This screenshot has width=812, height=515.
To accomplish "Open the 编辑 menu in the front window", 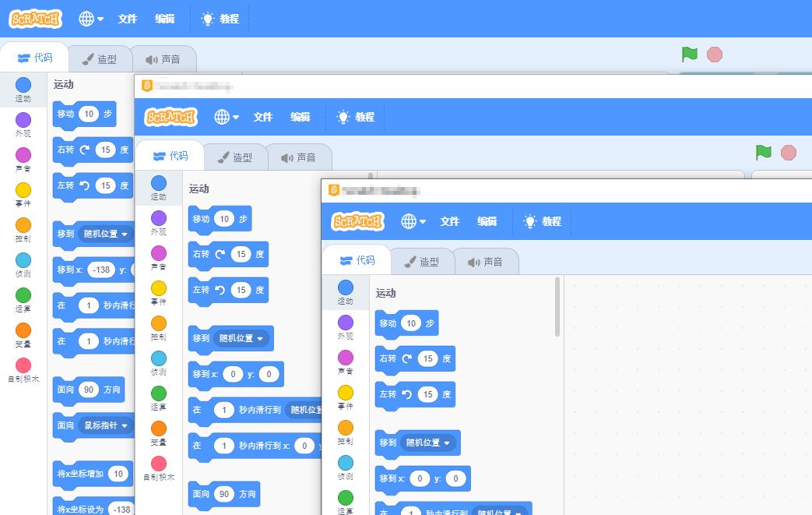I will pyautogui.click(x=487, y=221).
